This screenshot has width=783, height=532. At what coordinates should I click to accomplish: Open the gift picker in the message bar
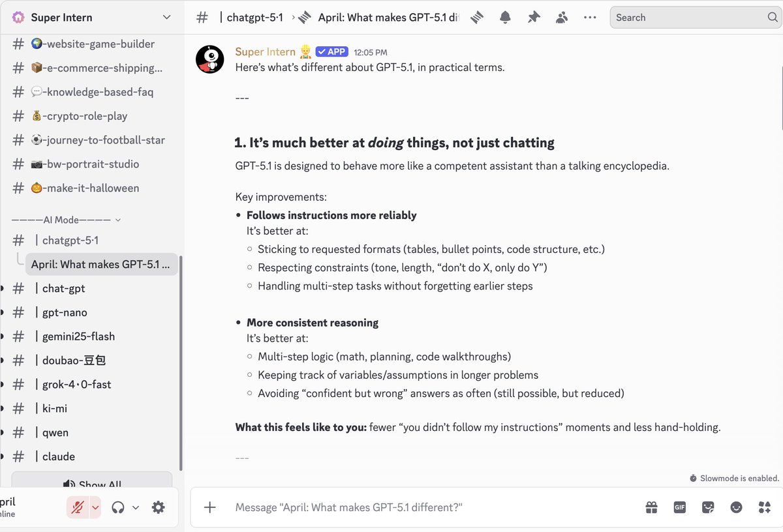coord(651,507)
